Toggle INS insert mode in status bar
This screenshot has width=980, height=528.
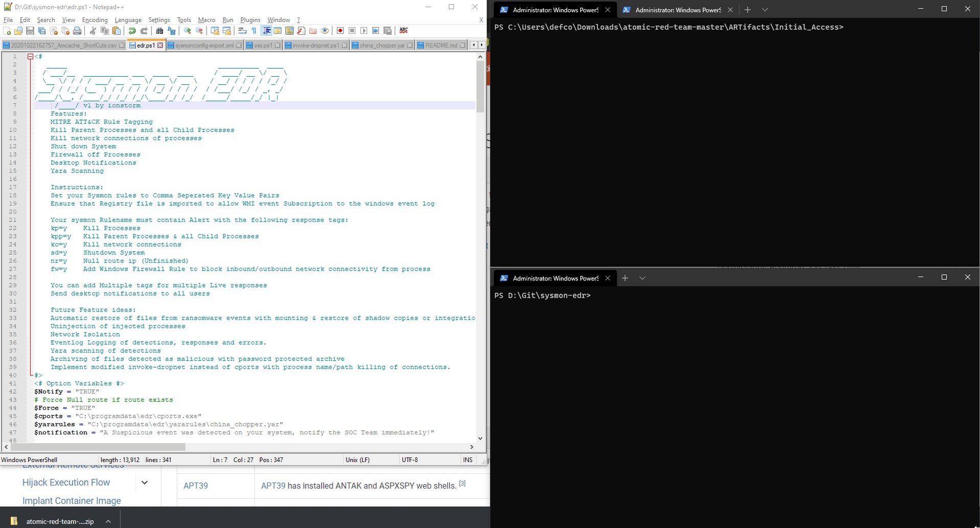[x=468, y=459]
